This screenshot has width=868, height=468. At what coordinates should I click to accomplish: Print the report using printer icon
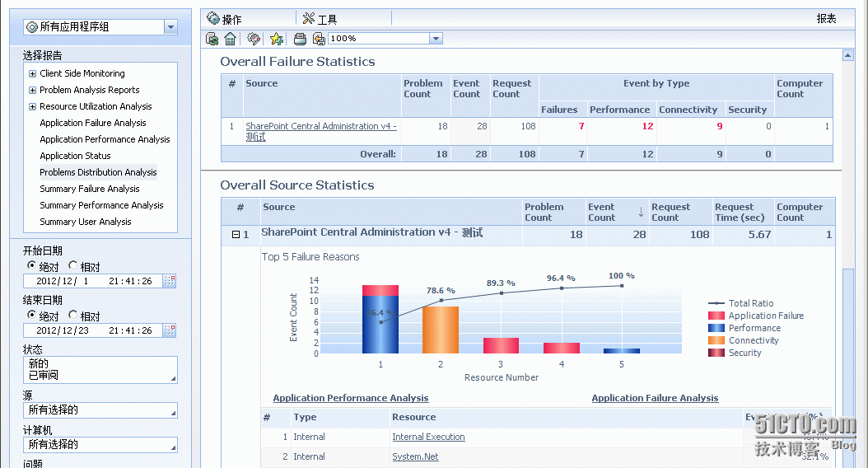pos(300,39)
